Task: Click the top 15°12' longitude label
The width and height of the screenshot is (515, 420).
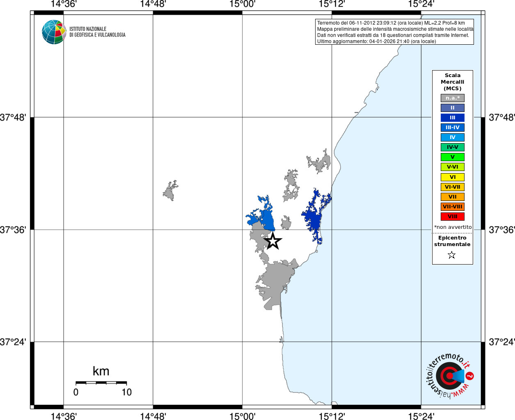Action: [x=332, y=4]
